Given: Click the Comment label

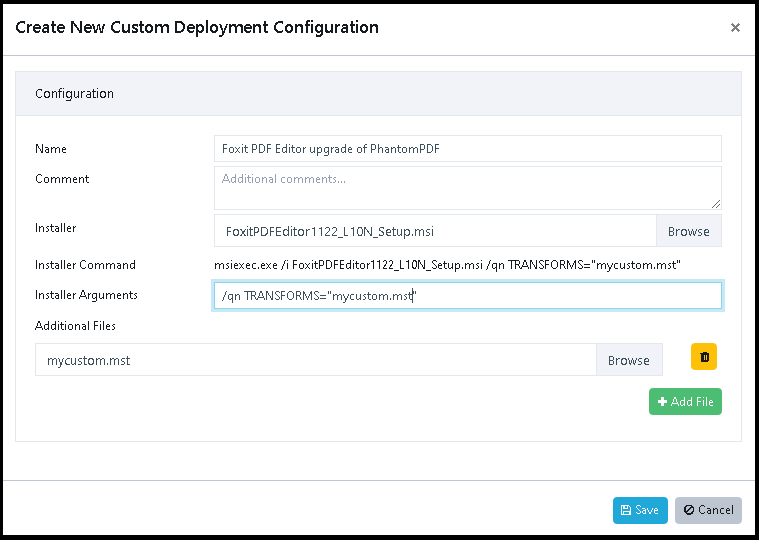Looking at the screenshot, I should click(x=62, y=179).
